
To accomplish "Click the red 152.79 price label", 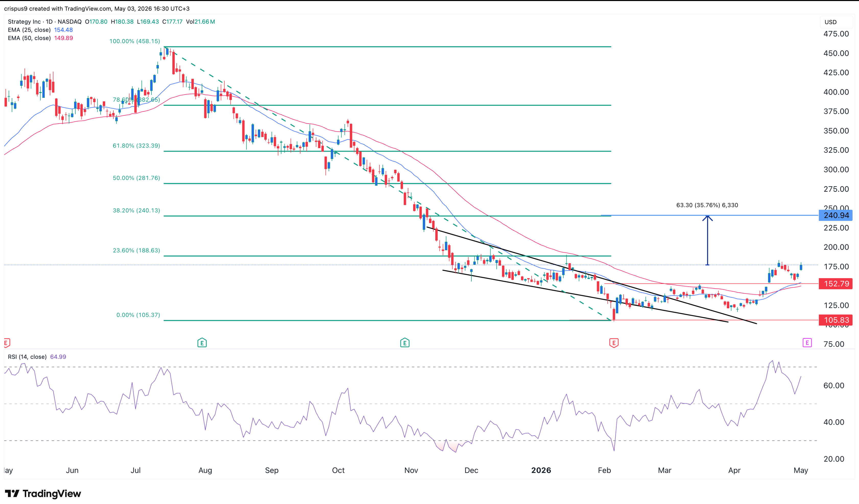I will point(836,283).
